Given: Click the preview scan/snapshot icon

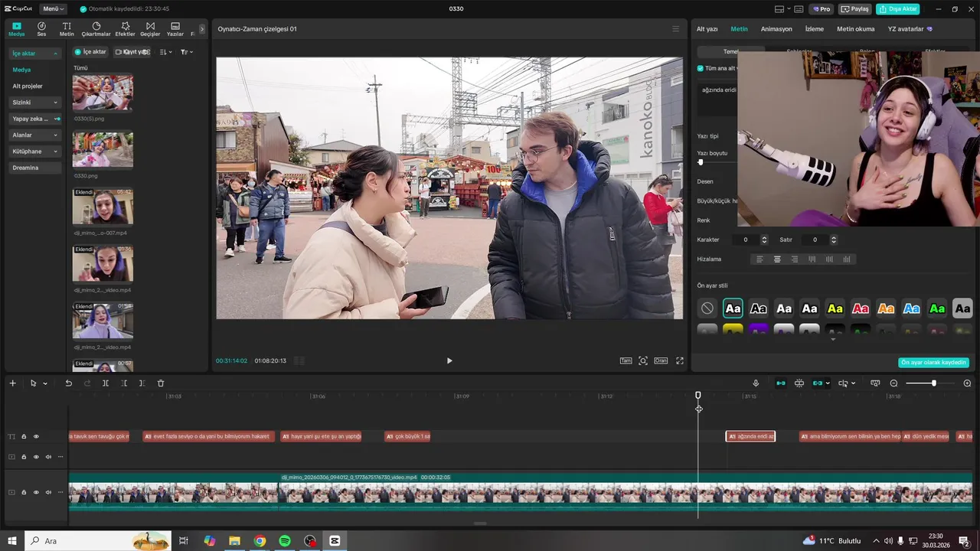Looking at the screenshot, I should coord(643,360).
